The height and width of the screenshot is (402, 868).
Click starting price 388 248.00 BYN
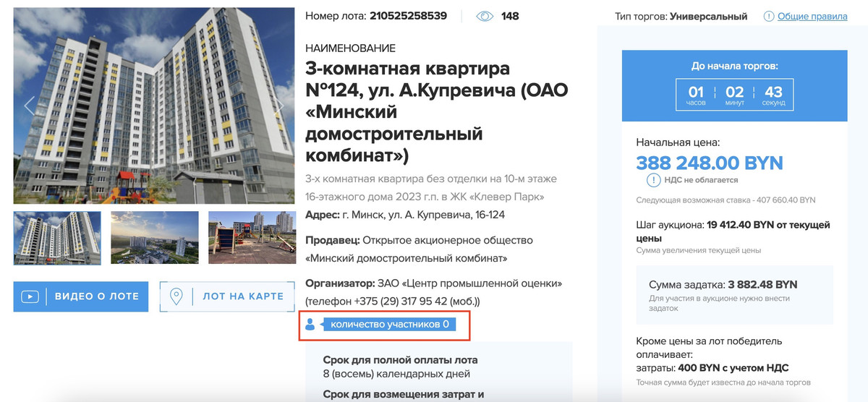click(710, 163)
